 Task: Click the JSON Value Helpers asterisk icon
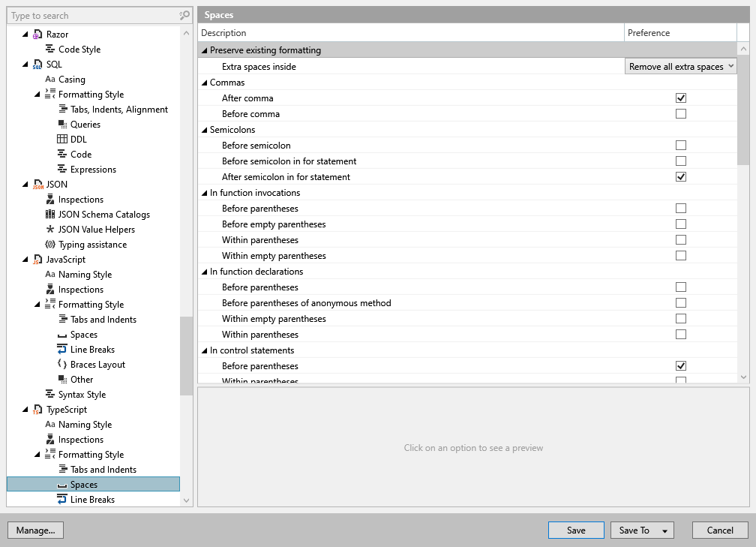[50, 229]
